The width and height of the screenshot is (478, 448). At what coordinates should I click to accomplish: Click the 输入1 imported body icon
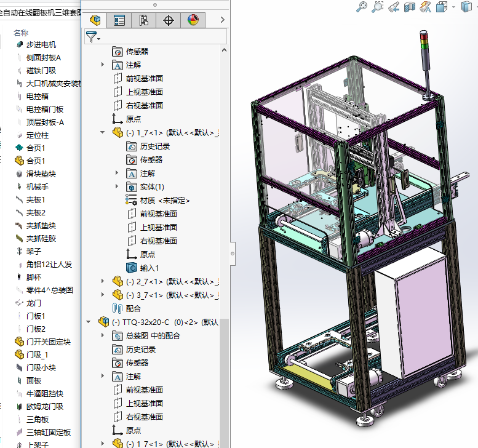click(132, 268)
